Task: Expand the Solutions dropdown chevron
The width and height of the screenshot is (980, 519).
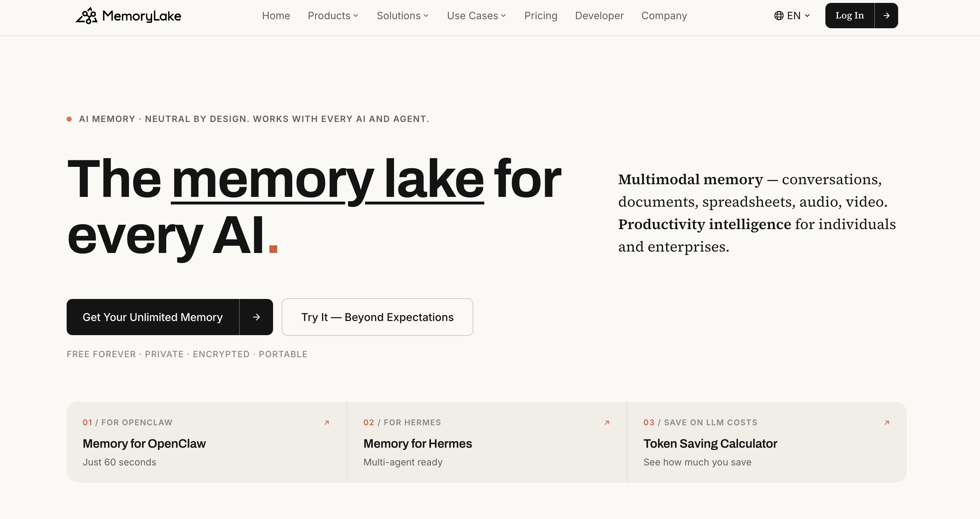Action: (x=426, y=16)
